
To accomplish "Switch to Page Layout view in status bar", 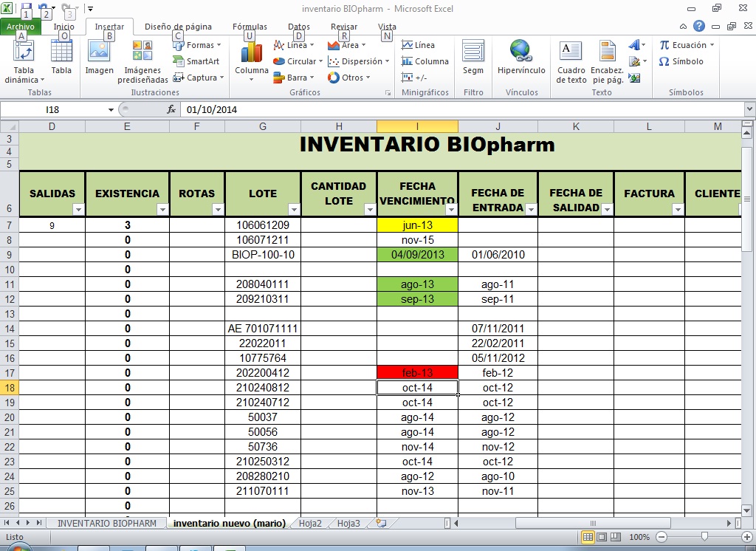I will click(x=602, y=536).
